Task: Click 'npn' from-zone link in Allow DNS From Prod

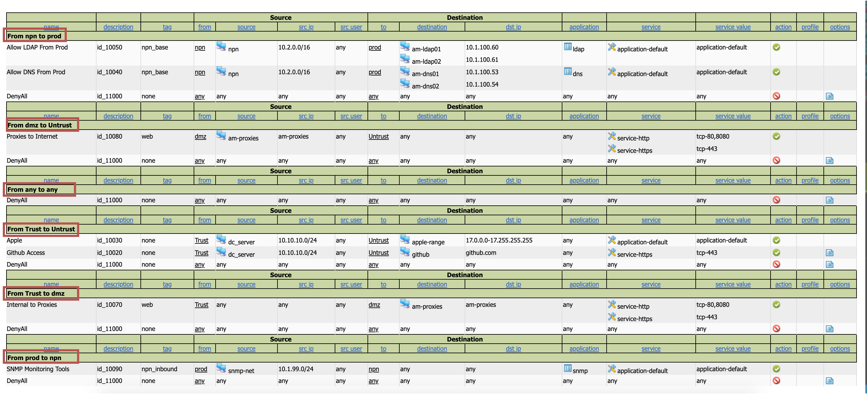Action: pyautogui.click(x=200, y=72)
